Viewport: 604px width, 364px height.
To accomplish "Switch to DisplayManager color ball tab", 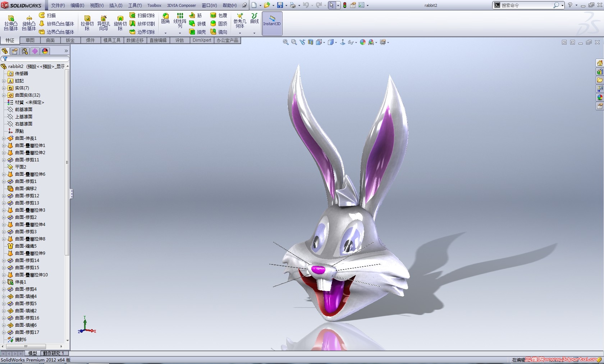I will point(45,51).
